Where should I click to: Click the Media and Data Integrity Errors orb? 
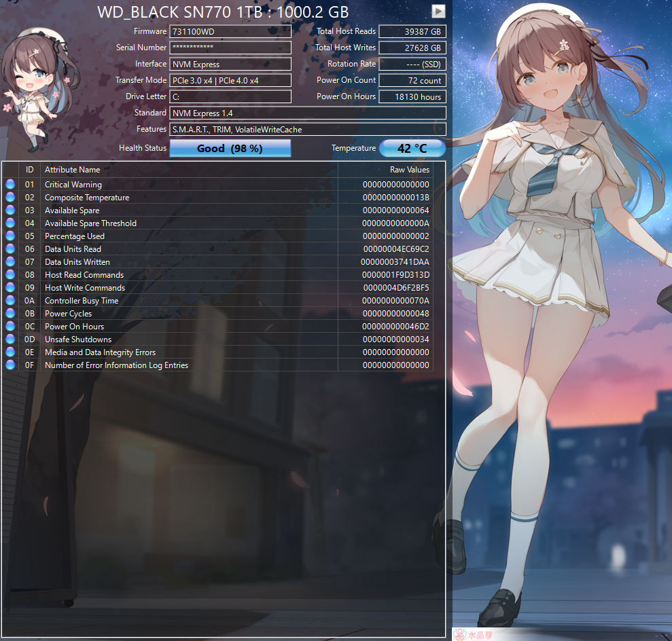10,352
